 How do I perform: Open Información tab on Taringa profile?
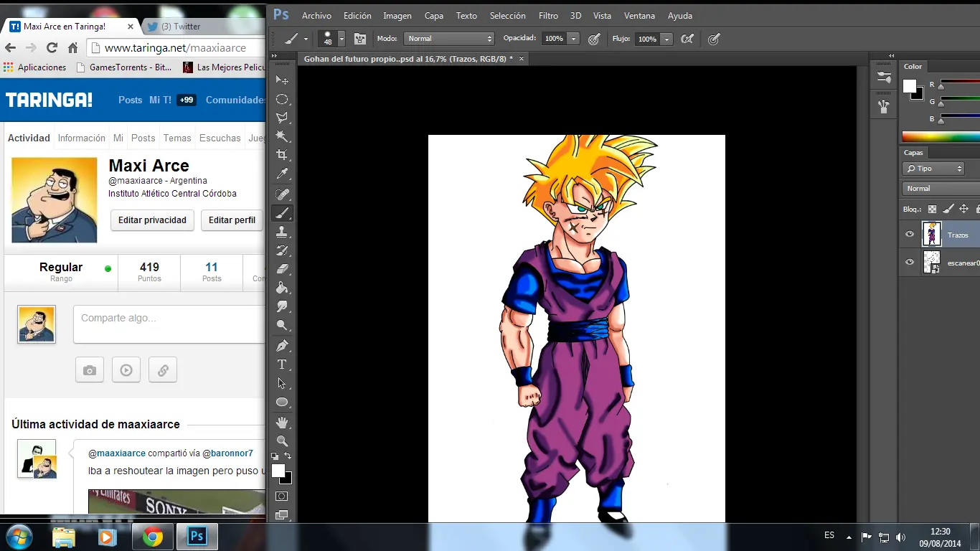click(82, 138)
